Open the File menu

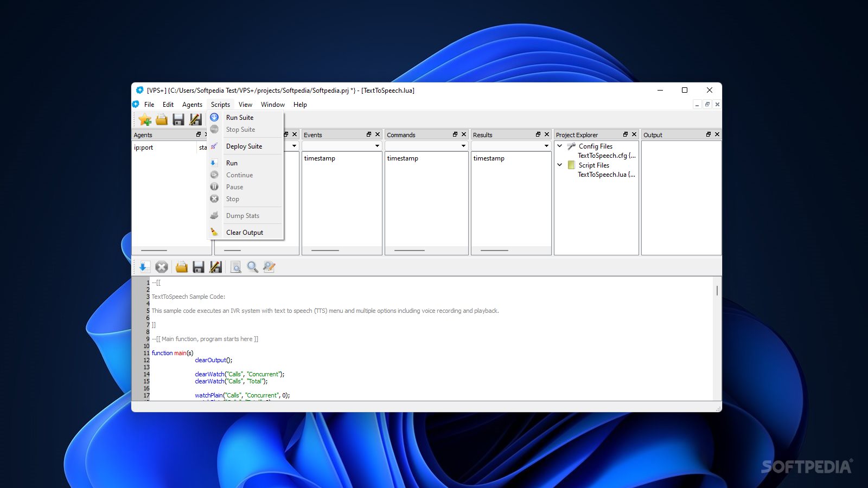149,105
